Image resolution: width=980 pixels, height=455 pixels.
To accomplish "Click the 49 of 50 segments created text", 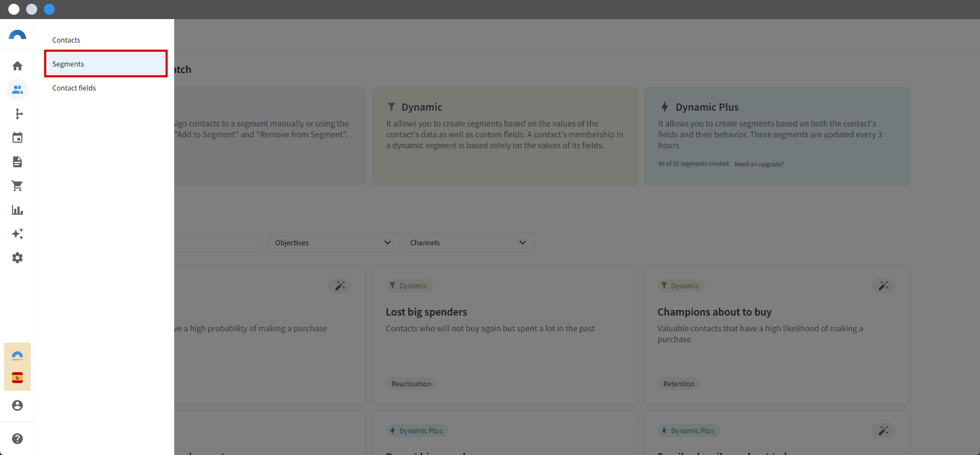I will click(x=694, y=163).
